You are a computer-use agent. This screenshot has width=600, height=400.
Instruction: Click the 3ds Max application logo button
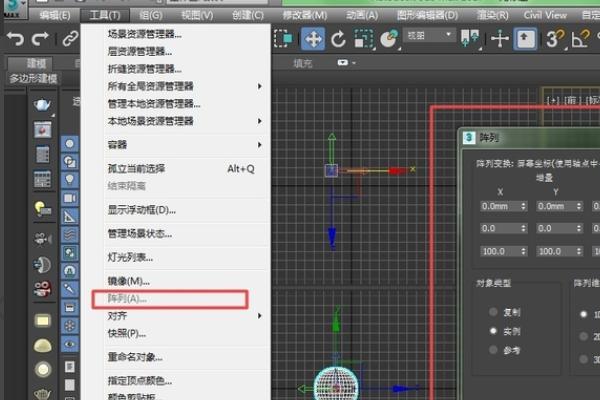[x=13, y=8]
